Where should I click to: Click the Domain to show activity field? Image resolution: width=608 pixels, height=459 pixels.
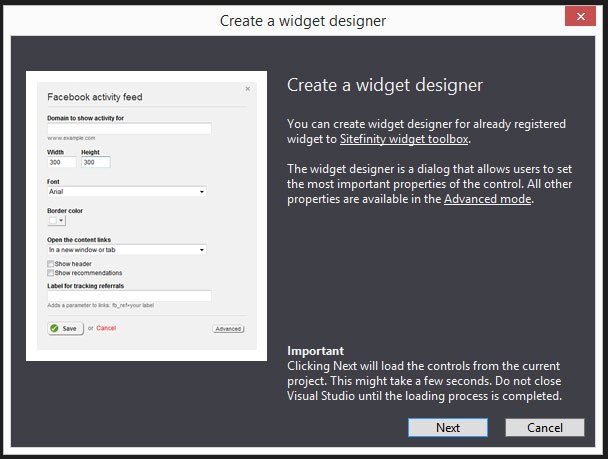[x=129, y=128]
